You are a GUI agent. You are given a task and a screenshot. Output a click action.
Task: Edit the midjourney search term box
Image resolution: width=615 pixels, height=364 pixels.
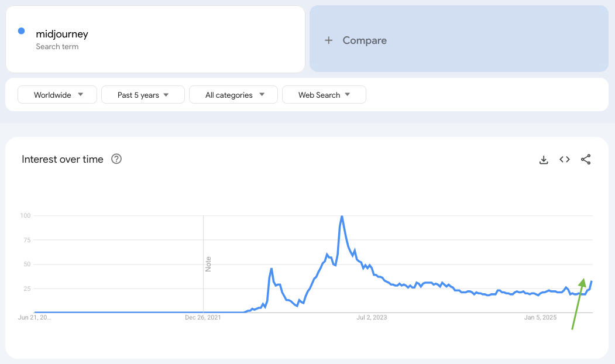click(x=155, y=39)
